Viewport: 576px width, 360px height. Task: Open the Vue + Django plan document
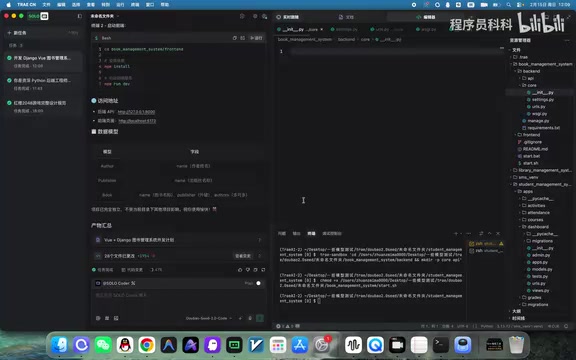tap(139, 240)
